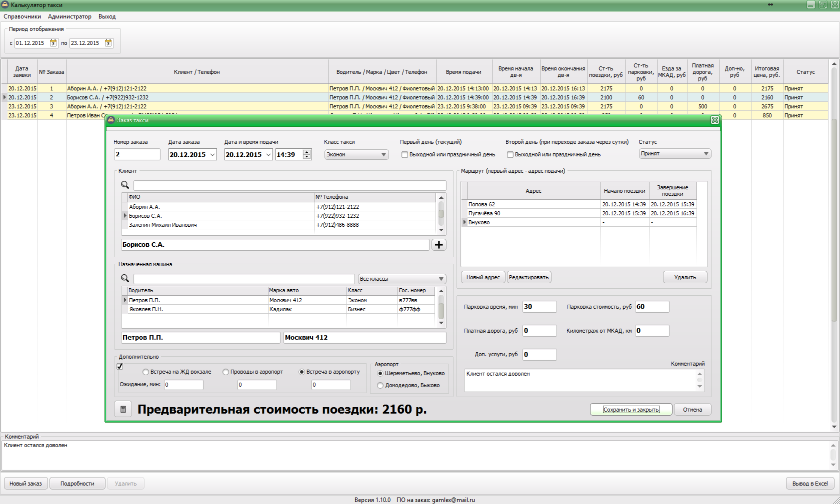Choose Домодедово, Быково airport option

click(380, 386)
